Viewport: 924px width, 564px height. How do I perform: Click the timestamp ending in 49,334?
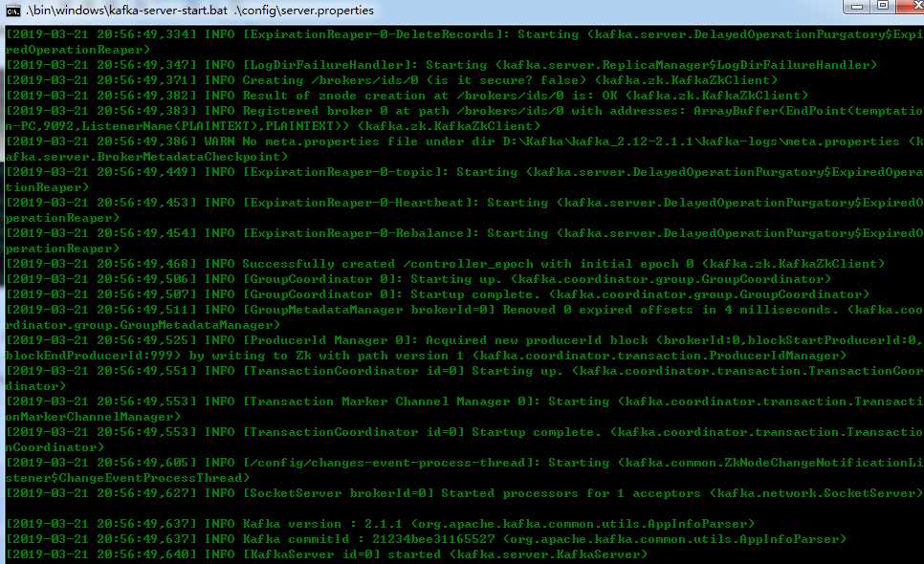[100, 34]
